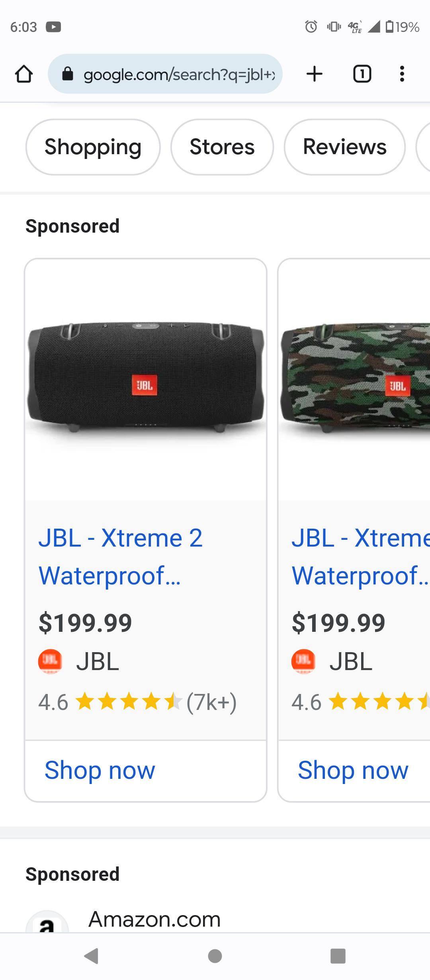
Task: Tap the Android back navigation button
Action: point(92,956)
